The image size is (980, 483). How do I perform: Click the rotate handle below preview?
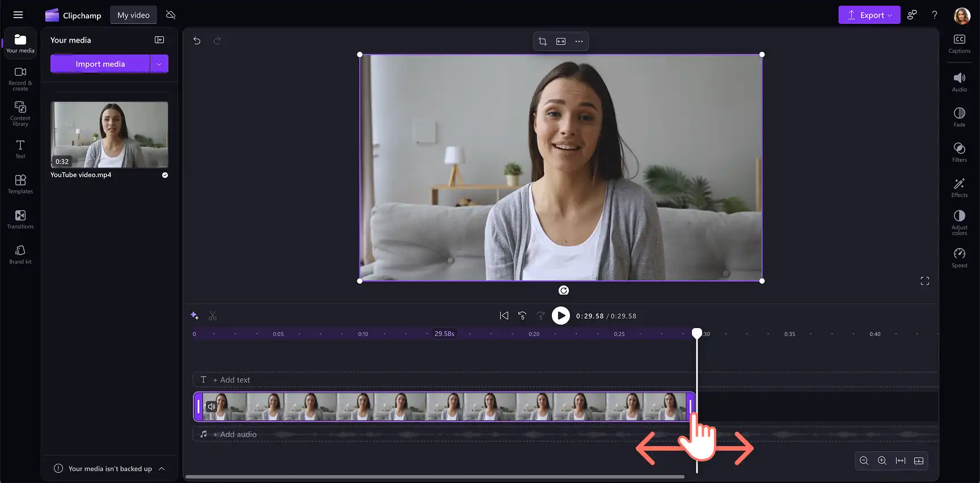pyautogui.click(x=564, y=291)
